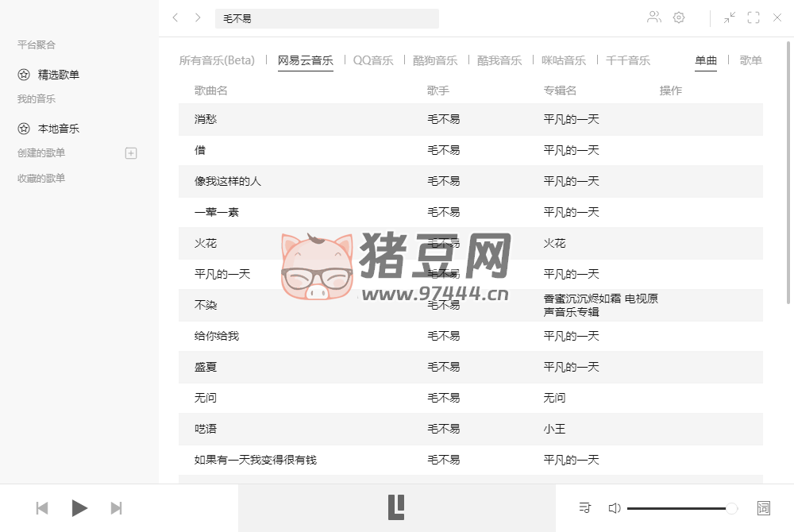Switch to the 酷狗音乐 tab

(x=435, y=60)
